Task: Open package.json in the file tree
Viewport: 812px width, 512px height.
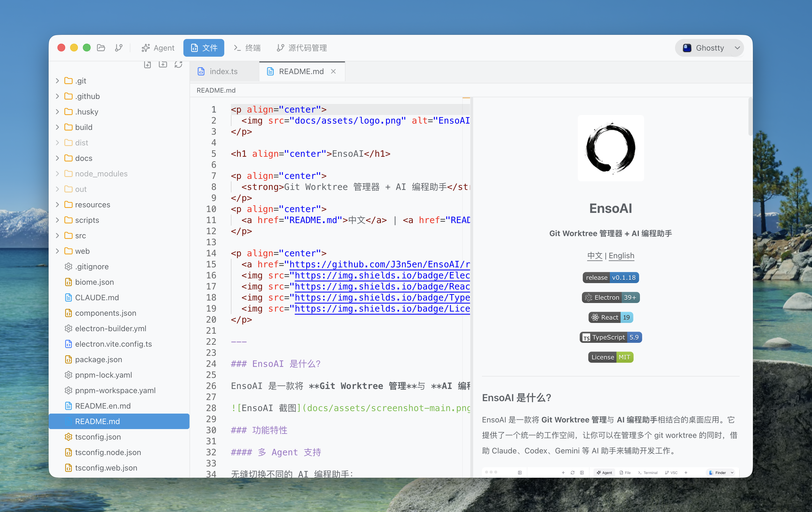Action: [x=99, y=359]
